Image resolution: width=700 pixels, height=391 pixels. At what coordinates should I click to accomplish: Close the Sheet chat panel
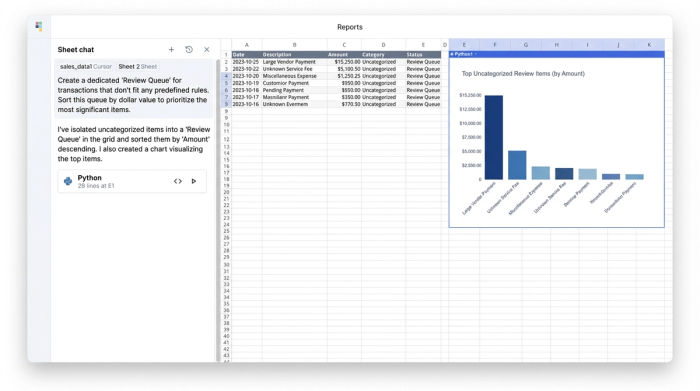[207, 50]
